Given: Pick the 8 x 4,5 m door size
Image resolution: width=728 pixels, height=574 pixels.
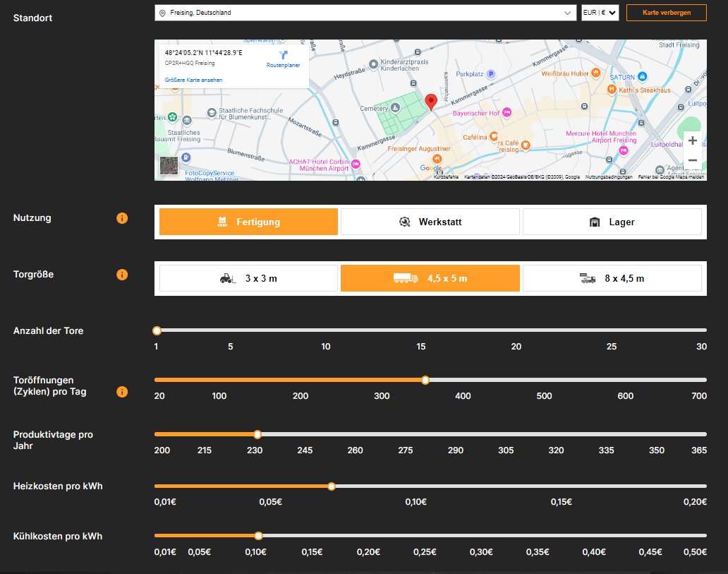Looking at the screenshot, I should (x=612, y=278).
